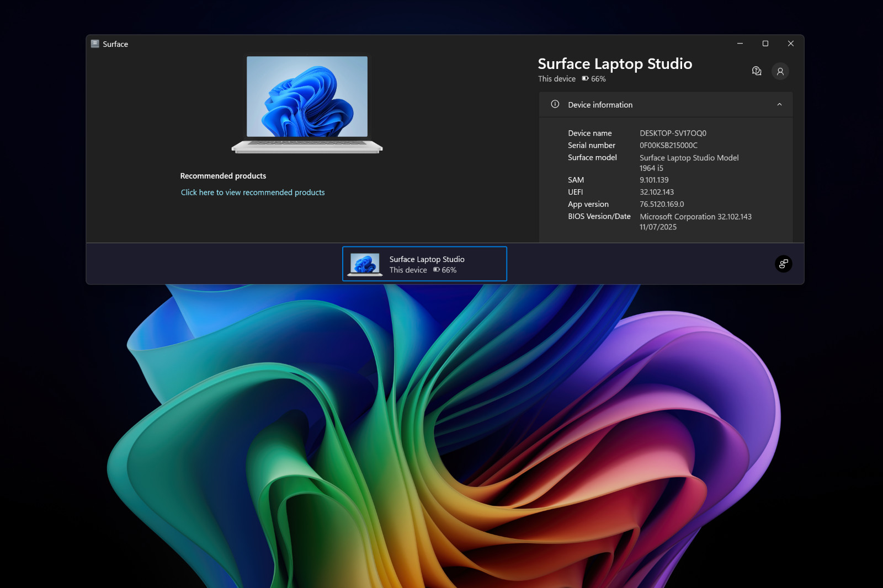
Task: Select the UEFI row value '32.102.143'
Action: click(x=657, y=192)
